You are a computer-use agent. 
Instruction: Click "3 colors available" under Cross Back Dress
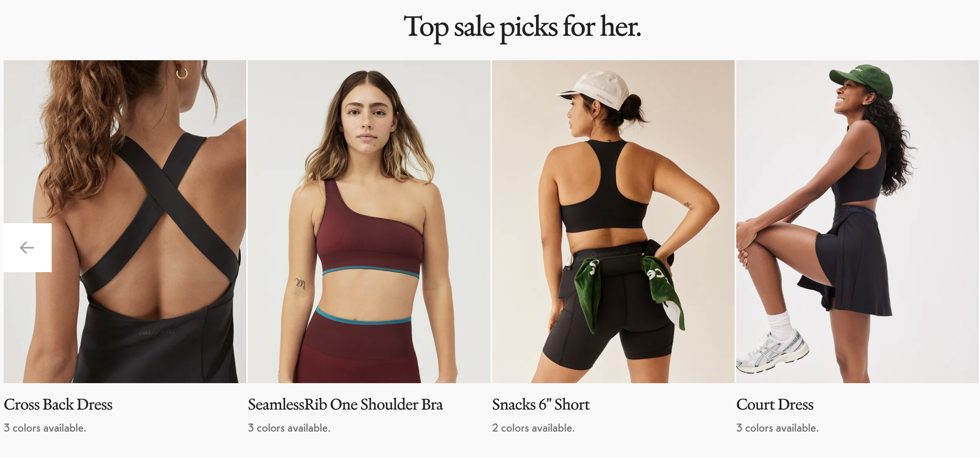[x=45, y=428]
